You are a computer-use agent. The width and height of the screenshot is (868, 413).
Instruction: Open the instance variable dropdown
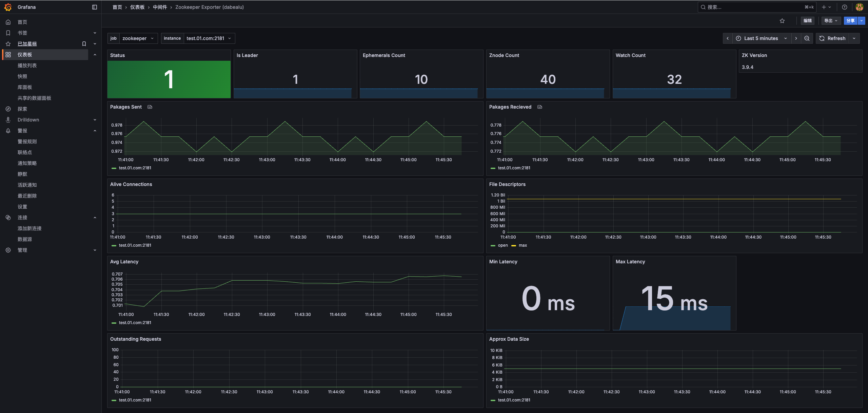click(209, 38)
